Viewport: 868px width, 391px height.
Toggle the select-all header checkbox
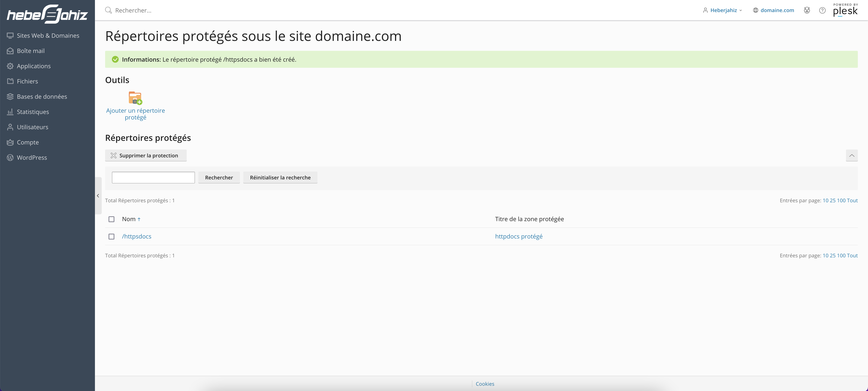click(111, 219)
